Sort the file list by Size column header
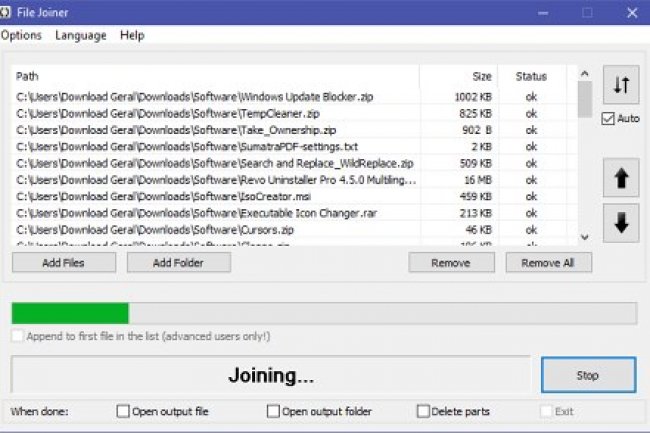This screenshot has width=650, height=433. coord(481,76)
